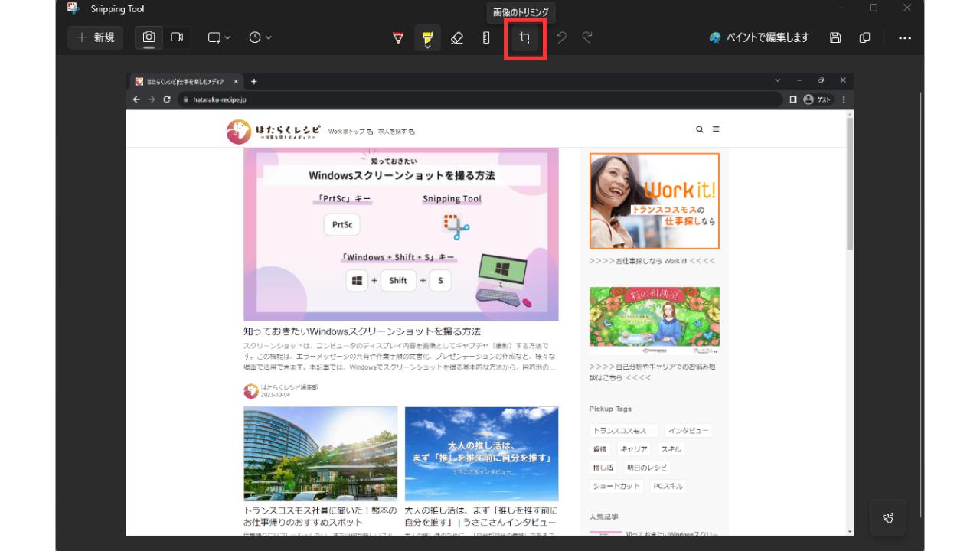Open トランスコスモス社員に聞いた article title

coord(320,516)
